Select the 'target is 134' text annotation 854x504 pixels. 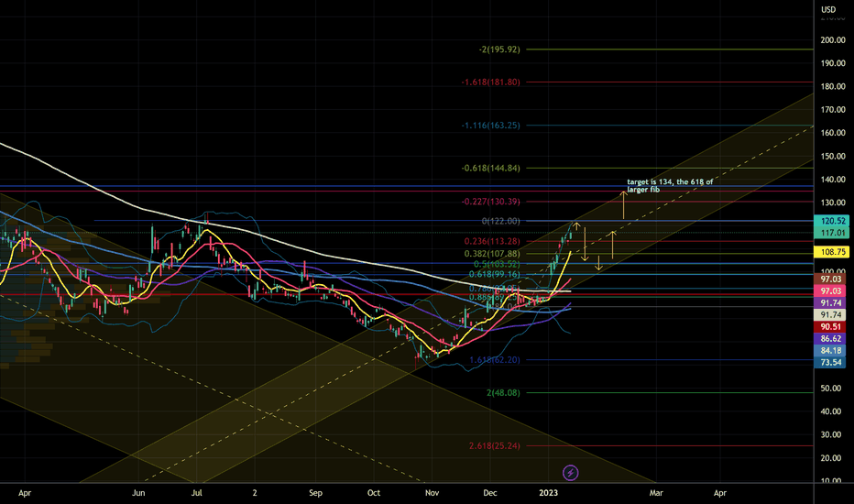(670, 186)
